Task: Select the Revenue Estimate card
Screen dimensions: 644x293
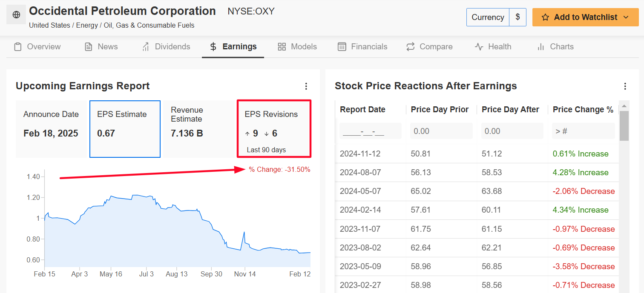Action: [198, 129]
